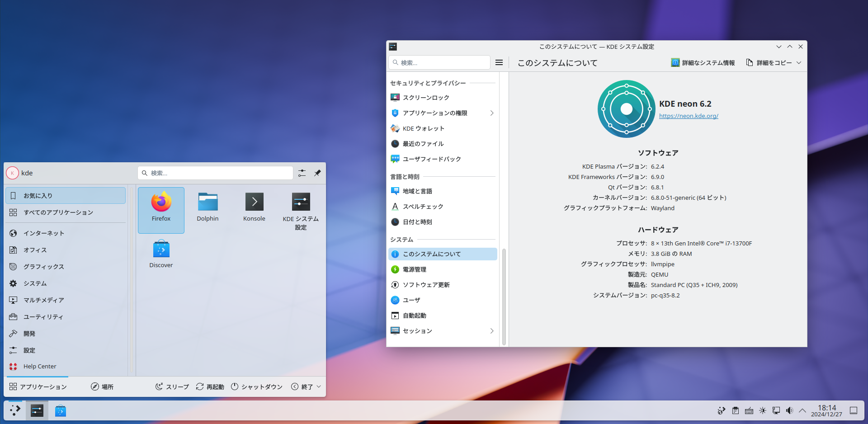This screenshot has width=868, height=424.
Task: Select the インターネット category in the launcher
Action: click(x=44, y=233)
